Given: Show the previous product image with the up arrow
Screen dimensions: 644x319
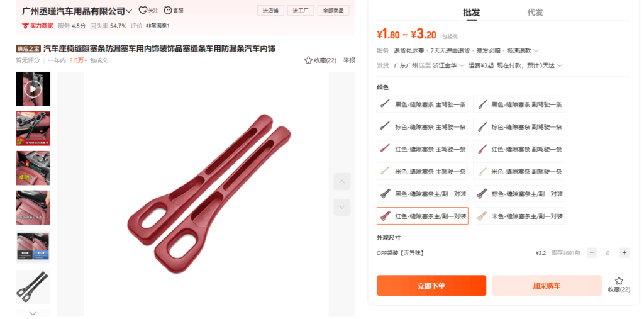Looking at the screenshot, I should pyautogui.click(x=341, y=181).
